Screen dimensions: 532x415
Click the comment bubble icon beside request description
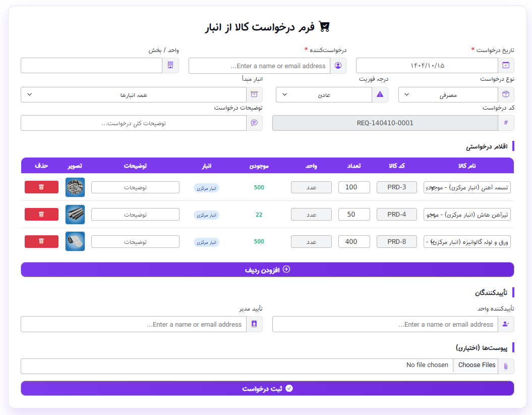254,123
